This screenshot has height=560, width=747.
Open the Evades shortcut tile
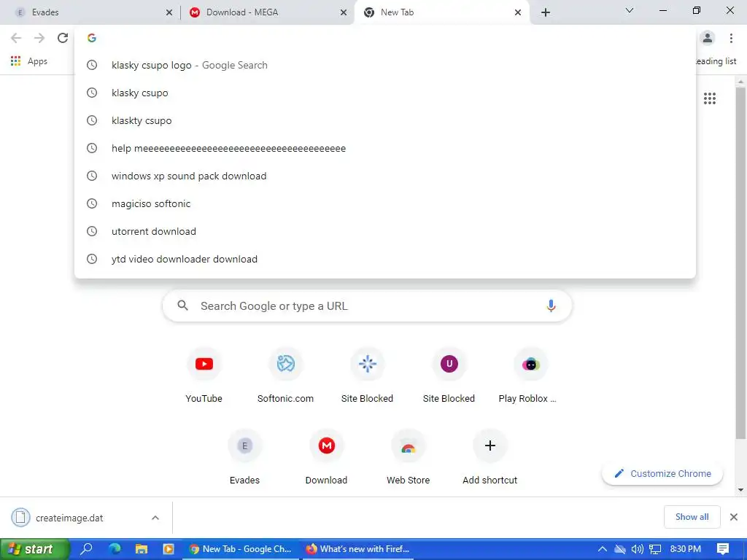tap(245, 458)
